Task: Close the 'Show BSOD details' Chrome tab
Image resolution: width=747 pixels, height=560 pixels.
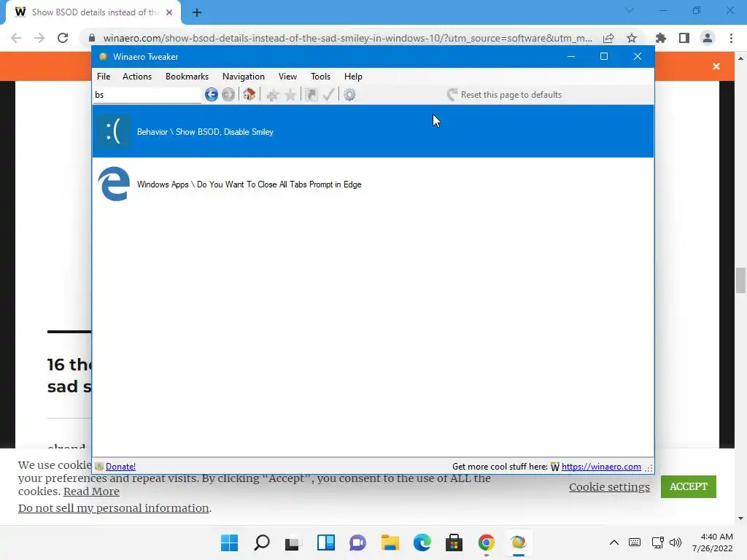Action: tap(169, 12)
